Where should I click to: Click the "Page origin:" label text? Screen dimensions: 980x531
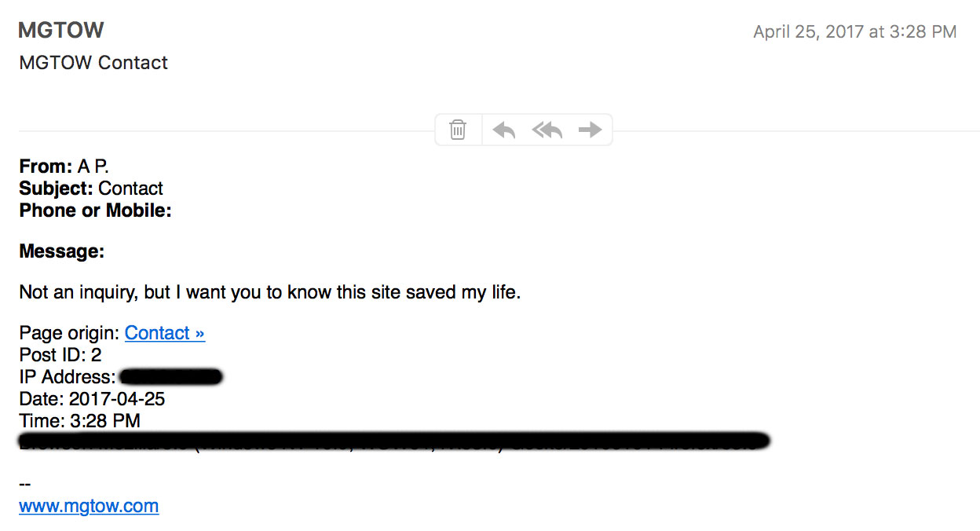(x=69, y=333)
